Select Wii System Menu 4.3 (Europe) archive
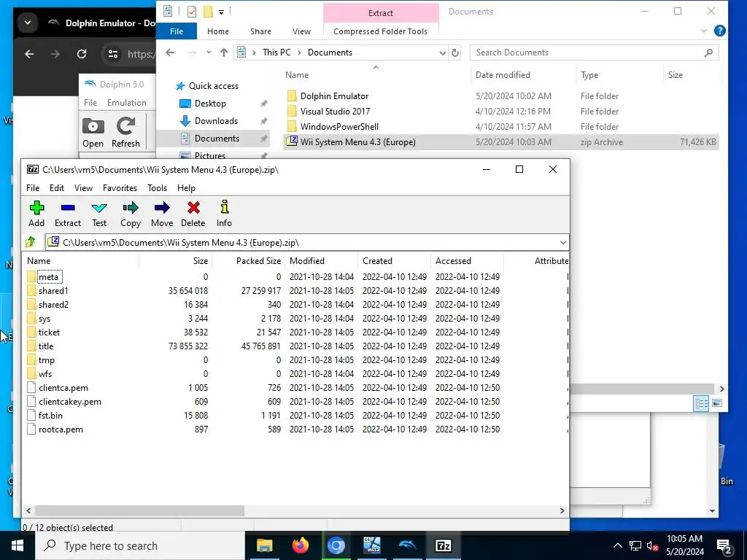 (x=502, y=142)
